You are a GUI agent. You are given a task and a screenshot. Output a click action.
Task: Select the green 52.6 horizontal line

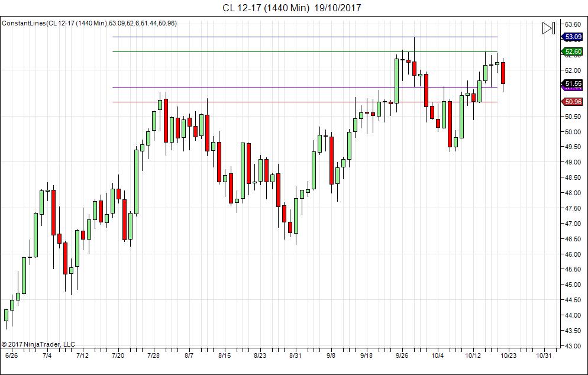(x=305, y=51)
